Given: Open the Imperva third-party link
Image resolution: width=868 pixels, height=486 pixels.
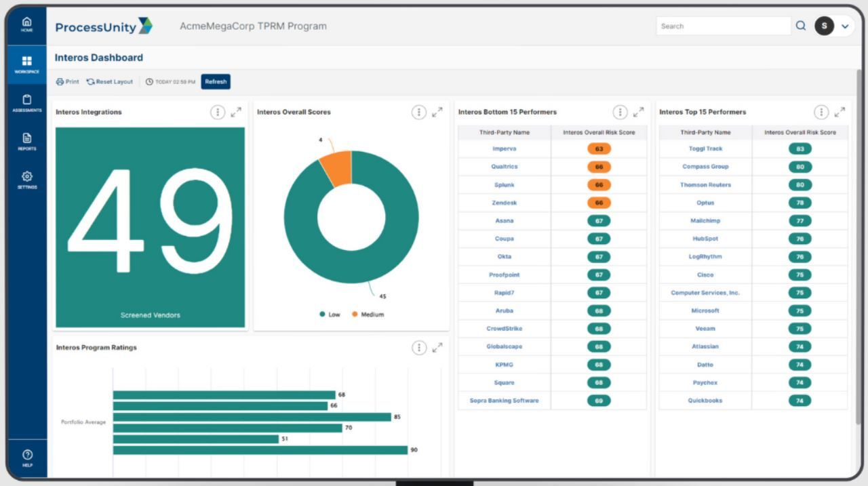Looking at the screenshot, I should pos(504,148).
